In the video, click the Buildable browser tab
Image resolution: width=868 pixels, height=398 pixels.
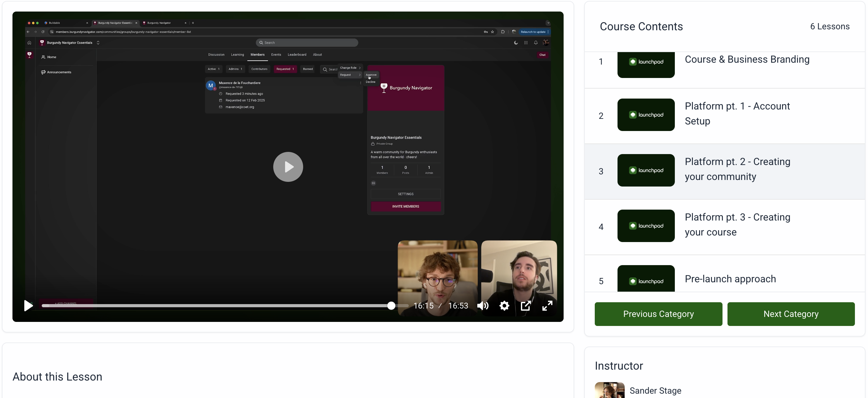coord(66,23)
